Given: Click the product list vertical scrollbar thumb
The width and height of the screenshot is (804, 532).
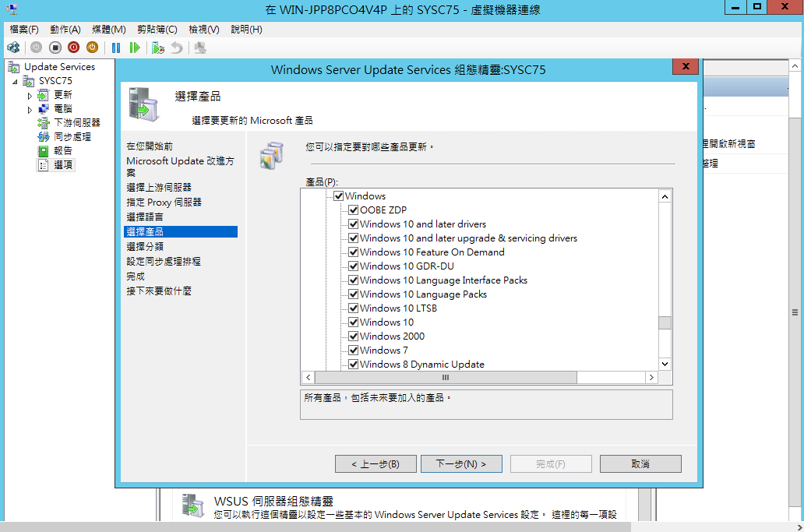Looking at the screenshot, I should tap(665, 323).
